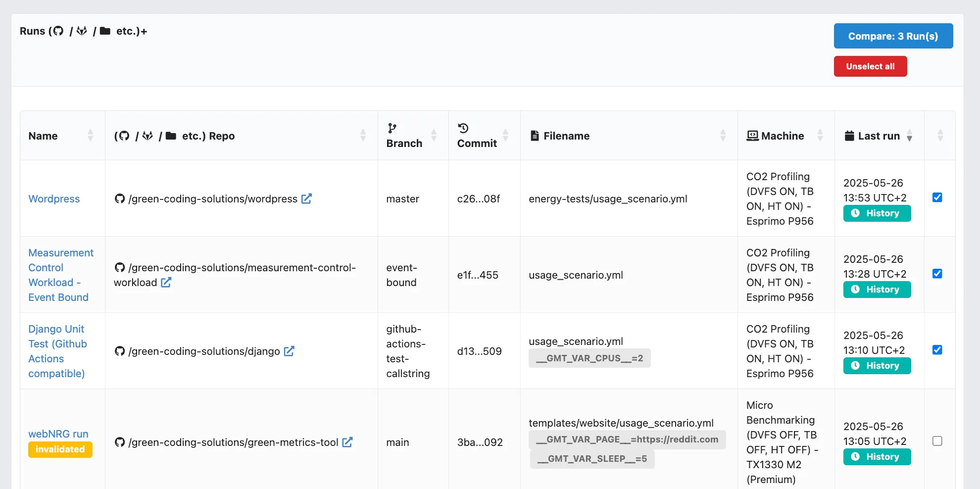View History for the Wordpress run
Screen dimensions: 980x489
click(x=877, y=213)
